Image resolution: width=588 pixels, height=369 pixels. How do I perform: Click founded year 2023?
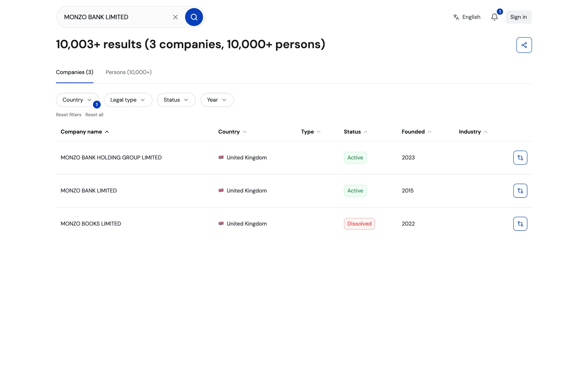coord(408,158)
